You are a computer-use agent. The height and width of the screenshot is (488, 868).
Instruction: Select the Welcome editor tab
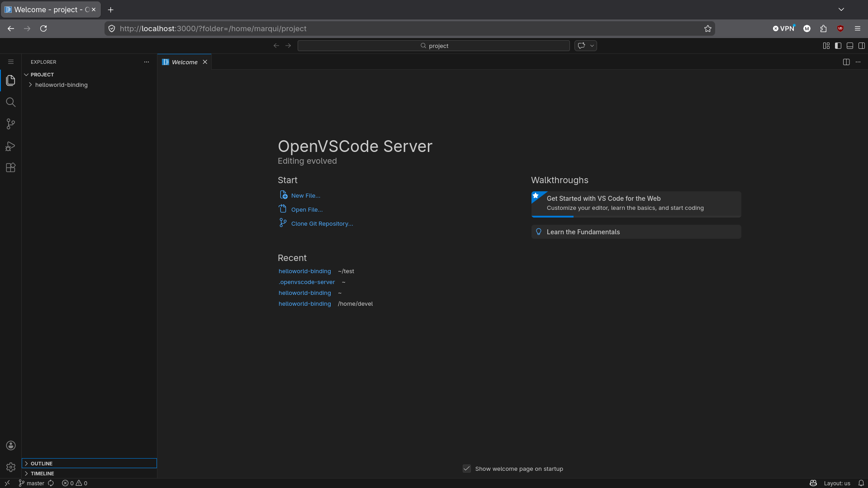[x=185, y=62]
